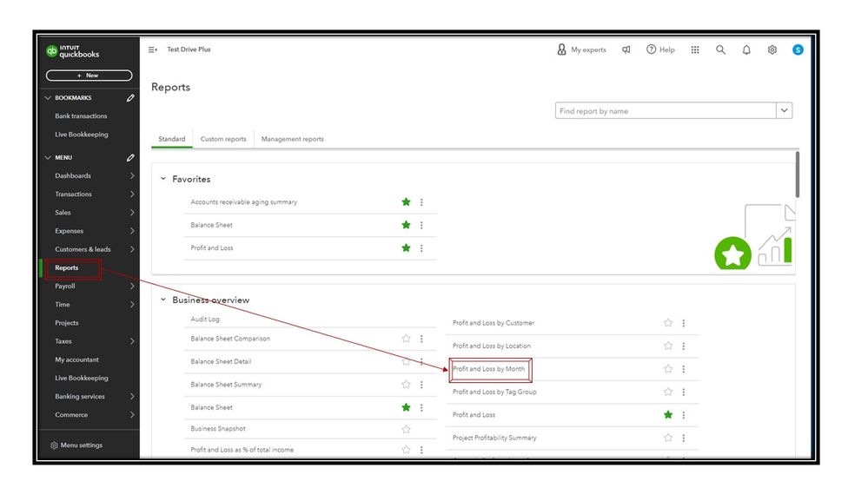Open Projects in the sidebar
868x488 pixels.
(66, 323)
